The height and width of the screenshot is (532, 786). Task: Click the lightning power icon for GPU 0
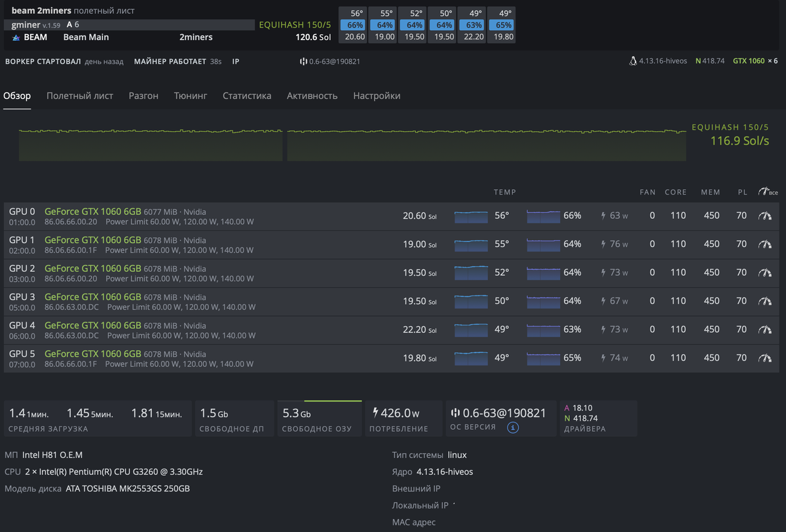[x=603, y=216]
